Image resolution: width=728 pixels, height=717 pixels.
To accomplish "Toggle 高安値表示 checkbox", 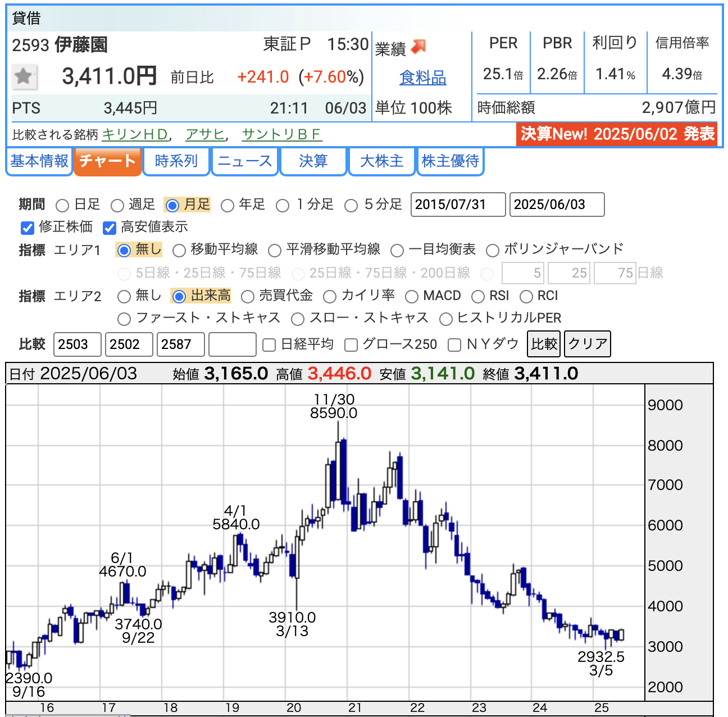I will 110,228.
